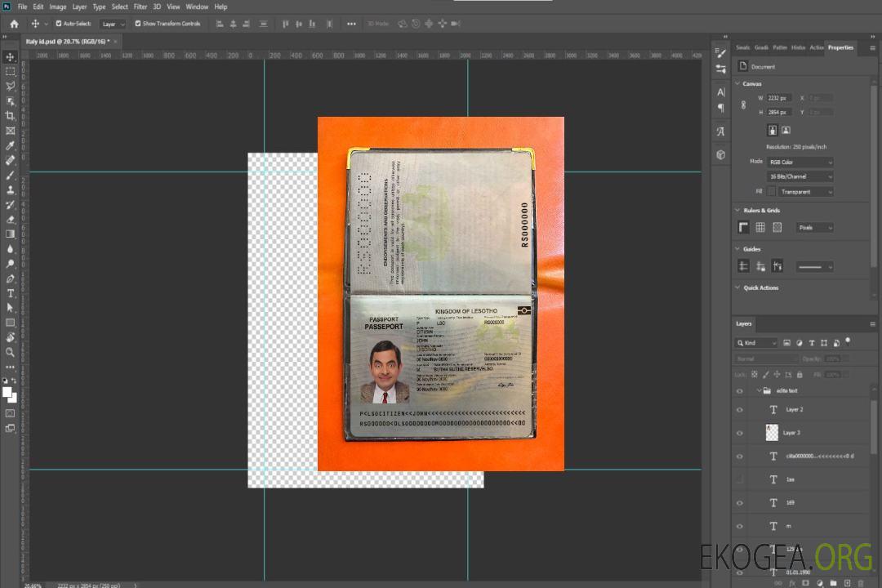The width and height of the screenshot is (882, 588).
Task: Hide Layer 3 using its eye icon
Action: 740,434
